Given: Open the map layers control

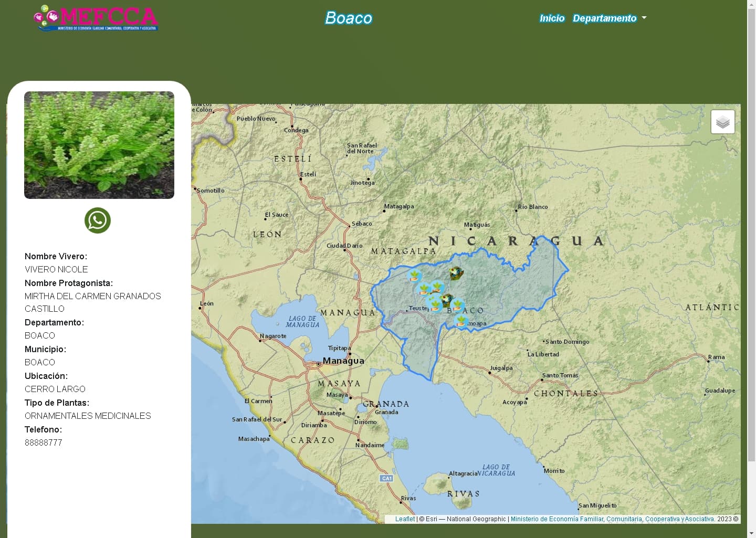Looking at the screenshot, I should (x=722, y=122).
